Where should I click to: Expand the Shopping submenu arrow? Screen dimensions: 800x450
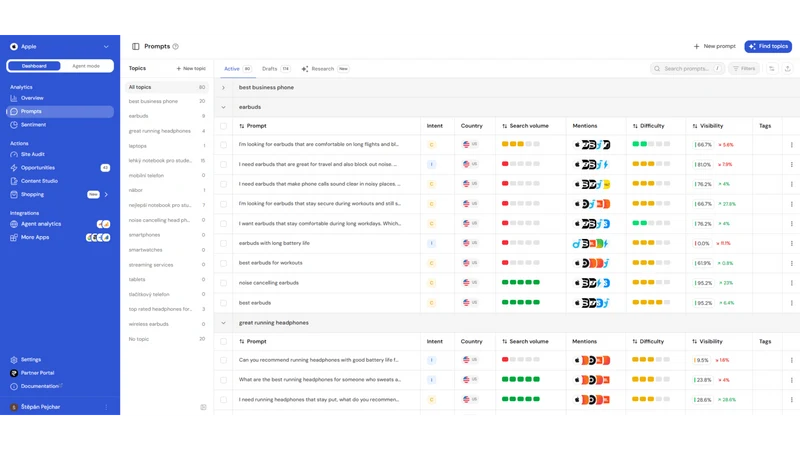(x=106, y=194)
